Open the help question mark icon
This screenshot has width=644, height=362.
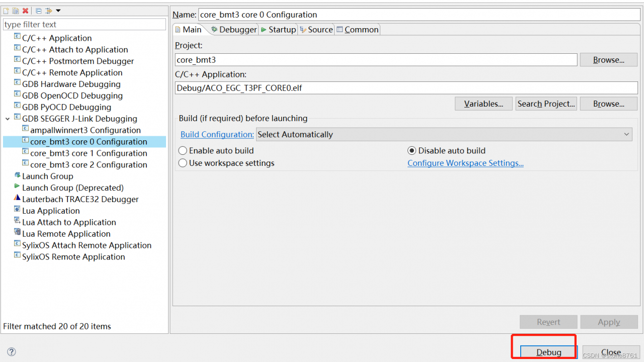pos(12,352)
